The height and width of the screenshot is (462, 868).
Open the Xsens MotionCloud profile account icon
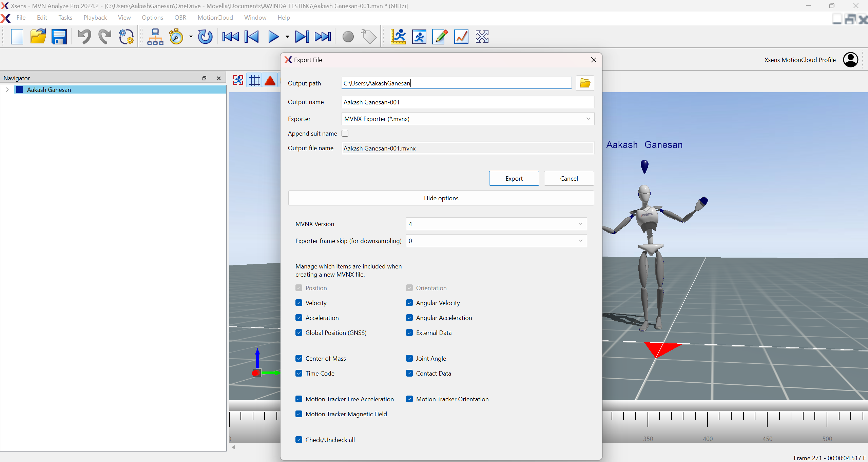(x=851, y=60)
